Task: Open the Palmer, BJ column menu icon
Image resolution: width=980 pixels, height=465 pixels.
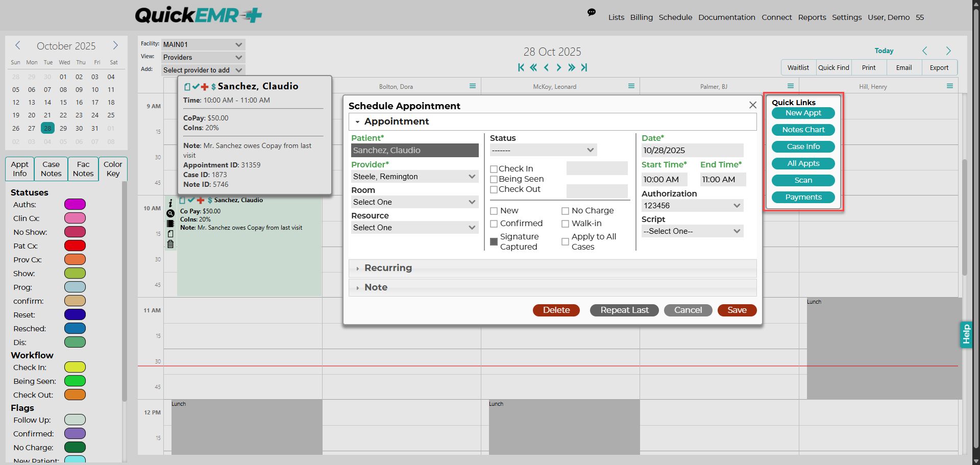Action: tap(791, 86)
